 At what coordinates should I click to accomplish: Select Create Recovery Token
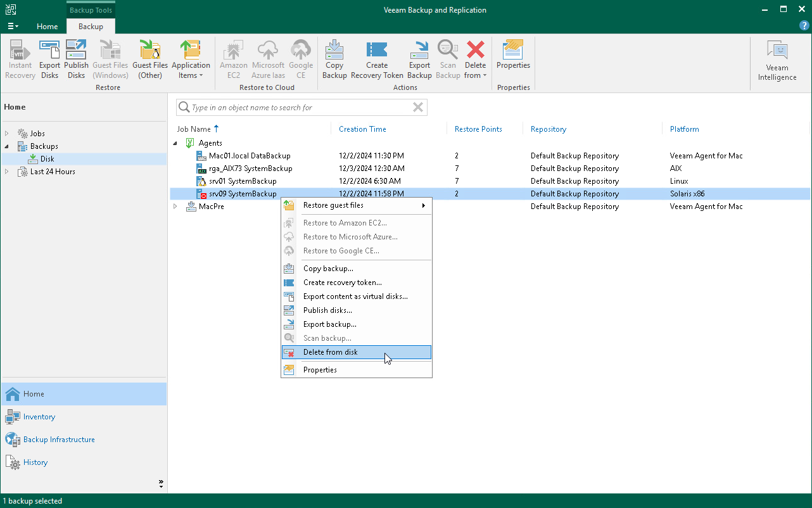tap(377, 59)
